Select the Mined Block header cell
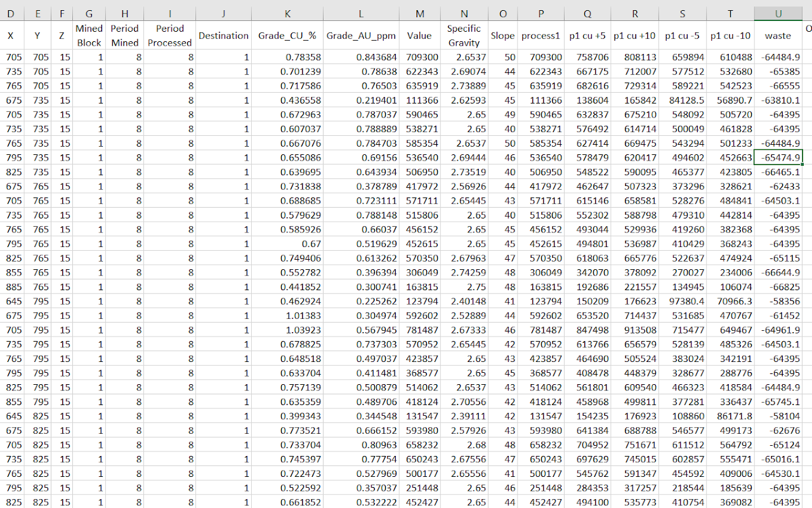 pos(89,36)
